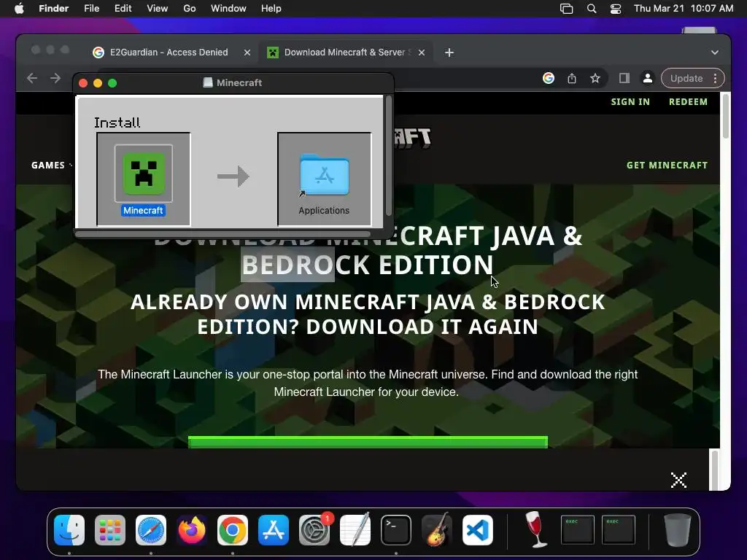Image resolution: width=747 pixels, height=560 pixels.
Task: Open the Applications folder shortcut
Action: click(324, 175)
